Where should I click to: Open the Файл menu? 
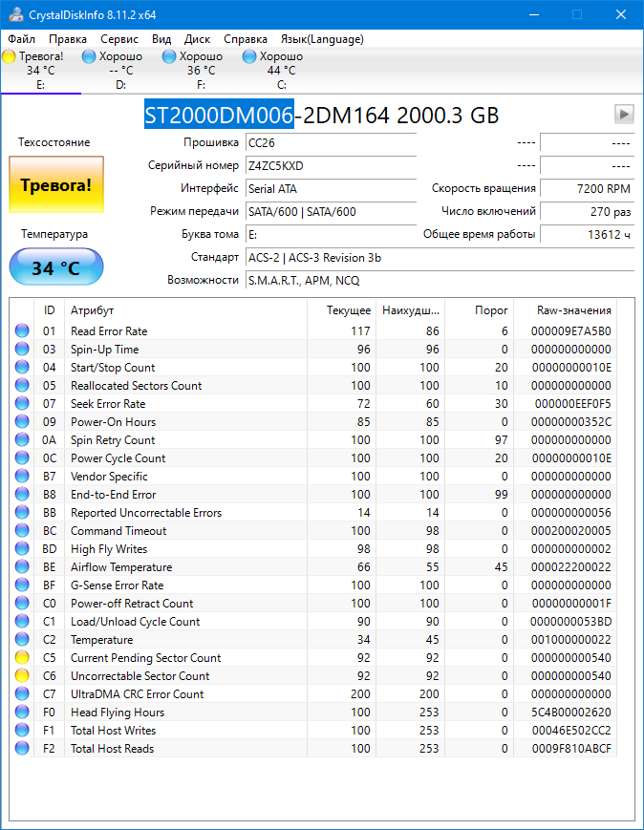21,39
